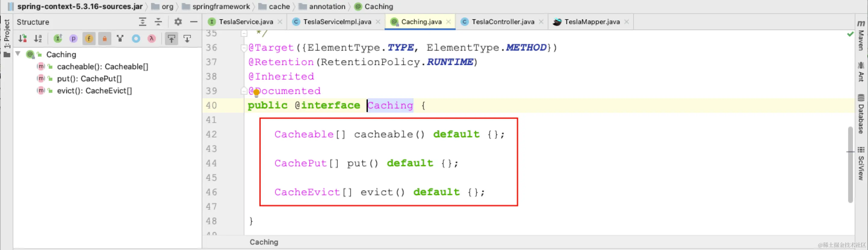Click line number 42 in the gutter
This screenshot has width=868, height=250.
click(211, 134)
